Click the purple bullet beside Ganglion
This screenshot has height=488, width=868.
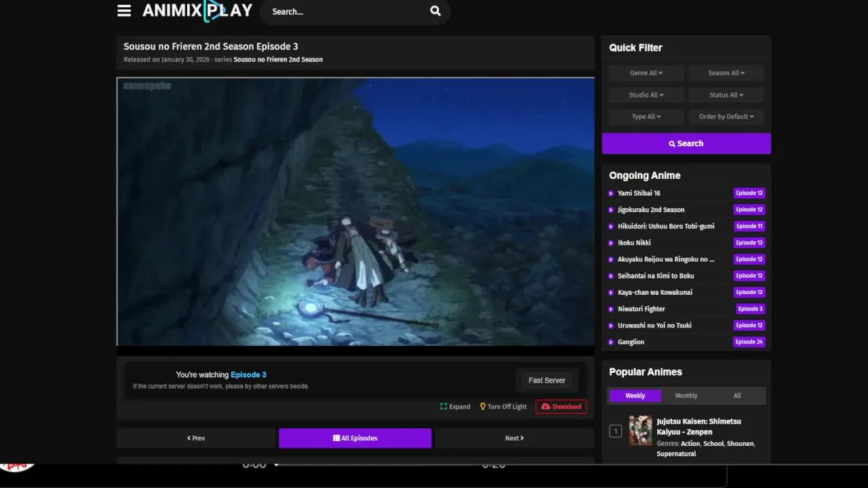[x=611, y=342]
